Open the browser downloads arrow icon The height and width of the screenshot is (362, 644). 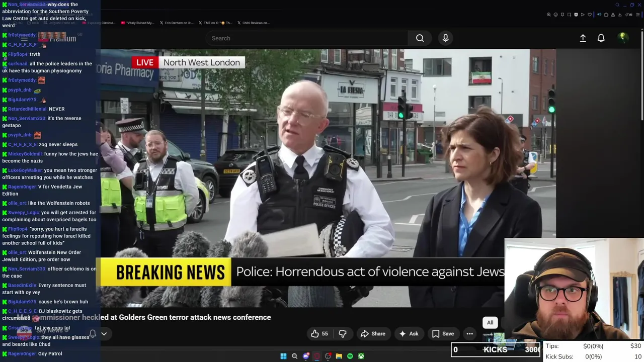tap(619, 15)
